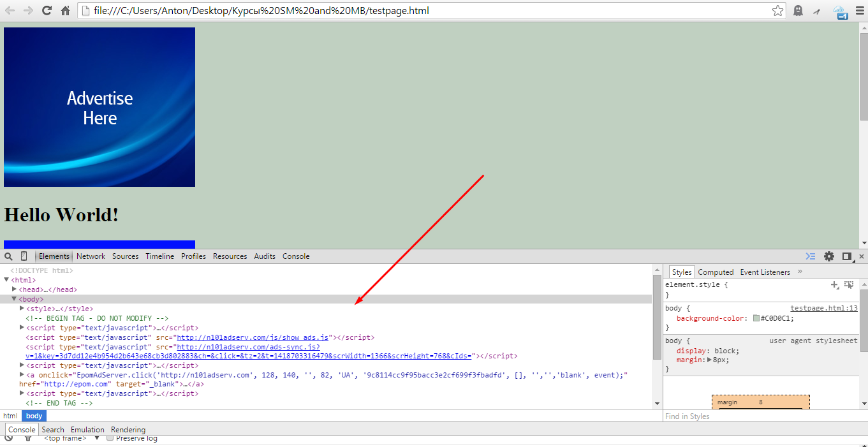Image resolution: width=868 pixels, height=447 pixels.
Task: Open the browser home page icon
Action: pos(65,11)
